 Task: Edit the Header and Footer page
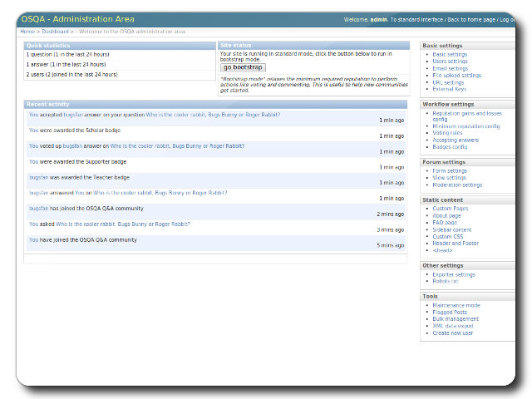(x=456, y=244)
